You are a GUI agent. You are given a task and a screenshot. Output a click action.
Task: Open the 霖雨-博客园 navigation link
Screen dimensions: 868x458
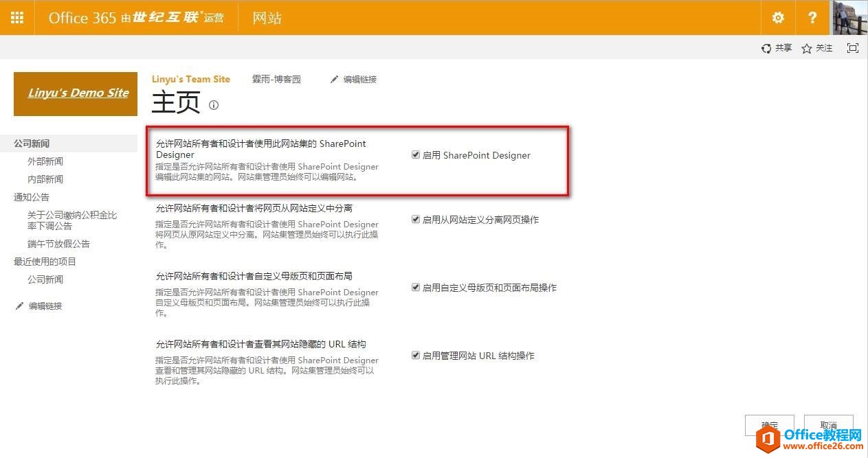pos(276,80)
